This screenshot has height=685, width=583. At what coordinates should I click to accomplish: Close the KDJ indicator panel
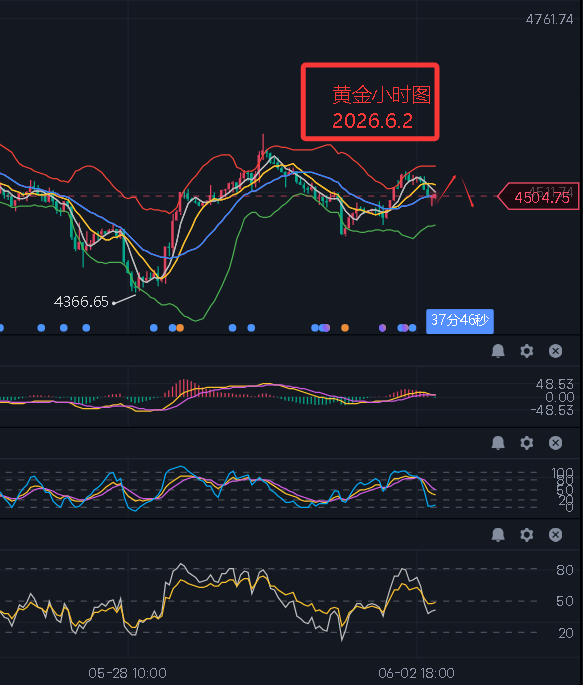[x=555, y=443]
